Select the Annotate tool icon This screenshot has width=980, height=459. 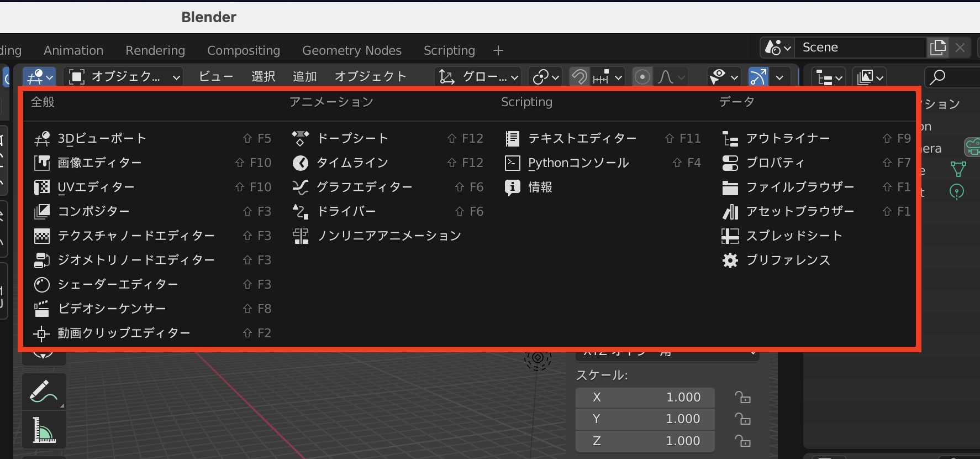point(44,392)
